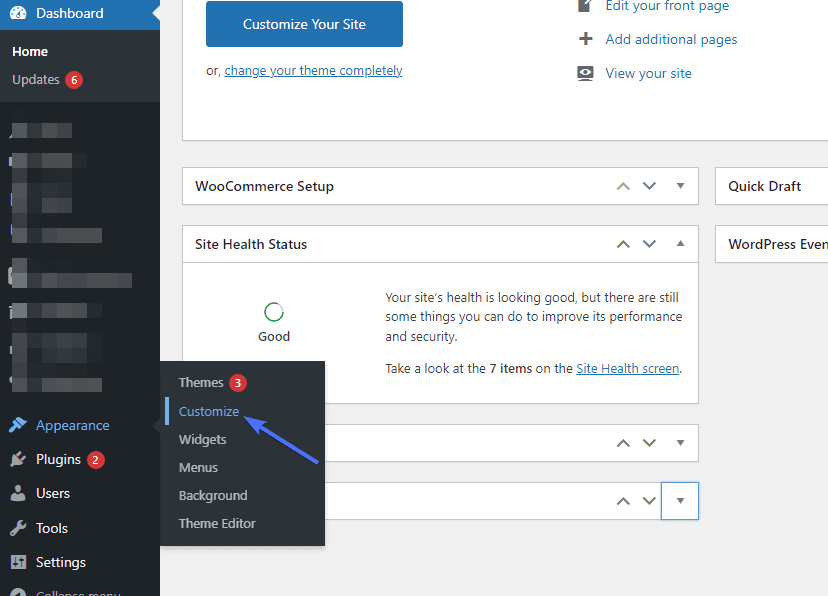This screenshot has width=828, height=596.
Task: Click the Appearance paintbrush icon
Action: (x=18, y=424)
